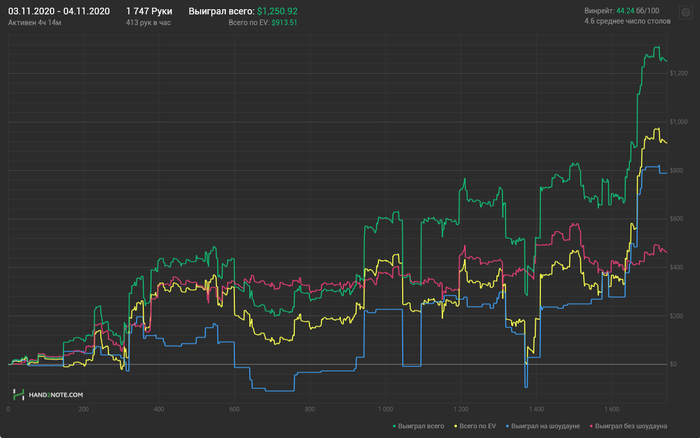Image resolution: width=700 pixels, height=438 pixels.
Task: Click the 1 000 x-axis label
Action: (x=385, y=409)
